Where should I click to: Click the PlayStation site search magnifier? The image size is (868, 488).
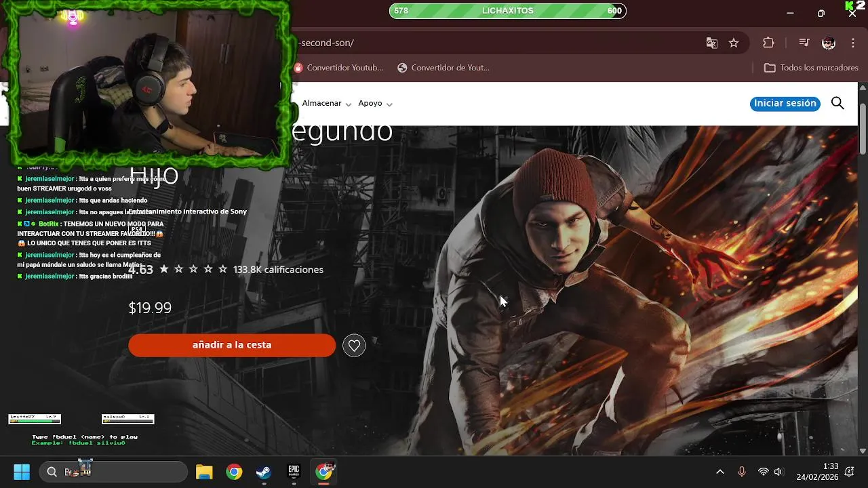point(837,103)
